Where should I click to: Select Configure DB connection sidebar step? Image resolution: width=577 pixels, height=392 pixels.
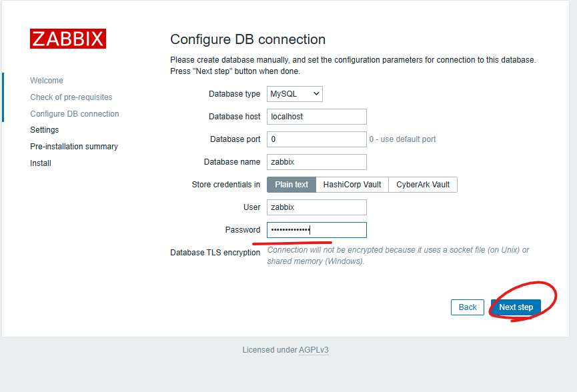(x=75, y=114)
